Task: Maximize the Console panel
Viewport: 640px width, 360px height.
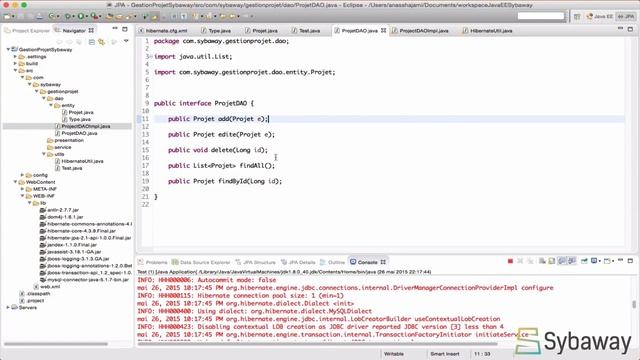Action: coord(631,260)
